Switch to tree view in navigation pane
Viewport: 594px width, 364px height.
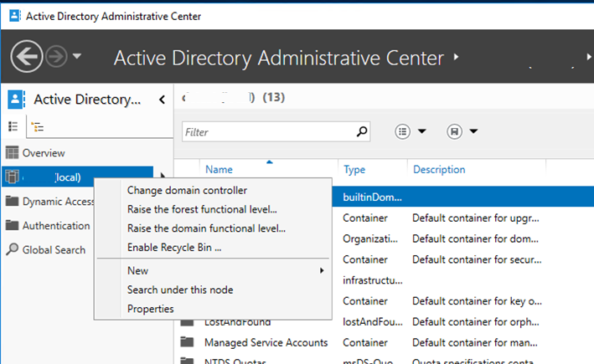click(38, 126)
